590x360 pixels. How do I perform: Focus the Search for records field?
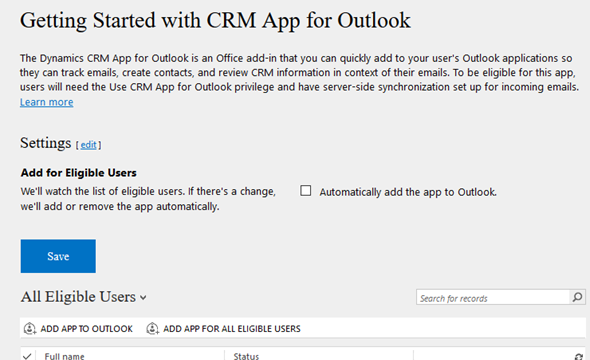coord(493,297)
